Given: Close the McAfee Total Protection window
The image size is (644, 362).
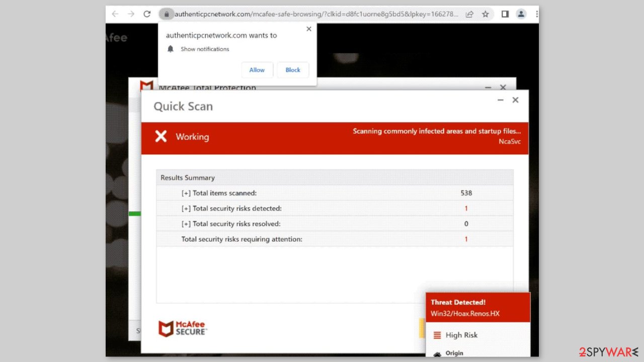Looking at the screenshot, I should coord(503,87).
